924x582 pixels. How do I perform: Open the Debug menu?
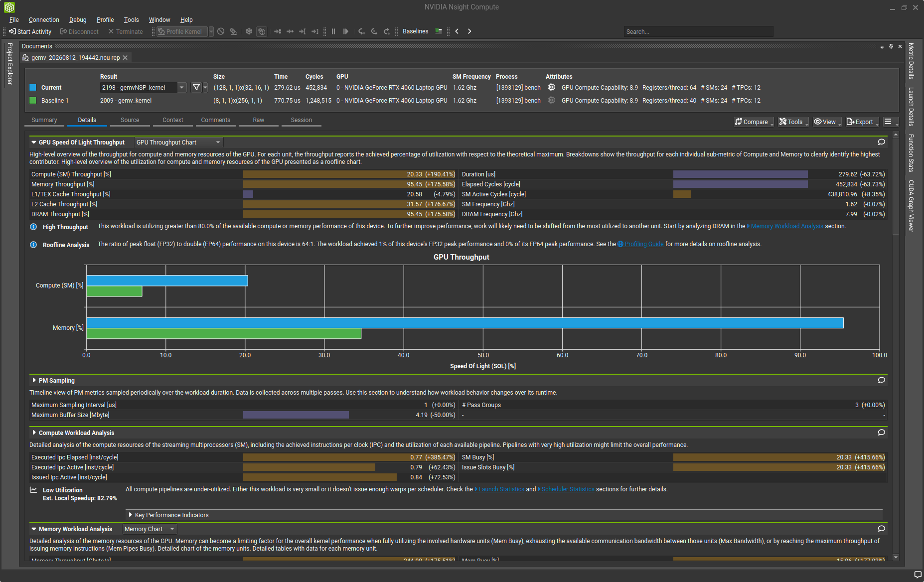point(78,20)
